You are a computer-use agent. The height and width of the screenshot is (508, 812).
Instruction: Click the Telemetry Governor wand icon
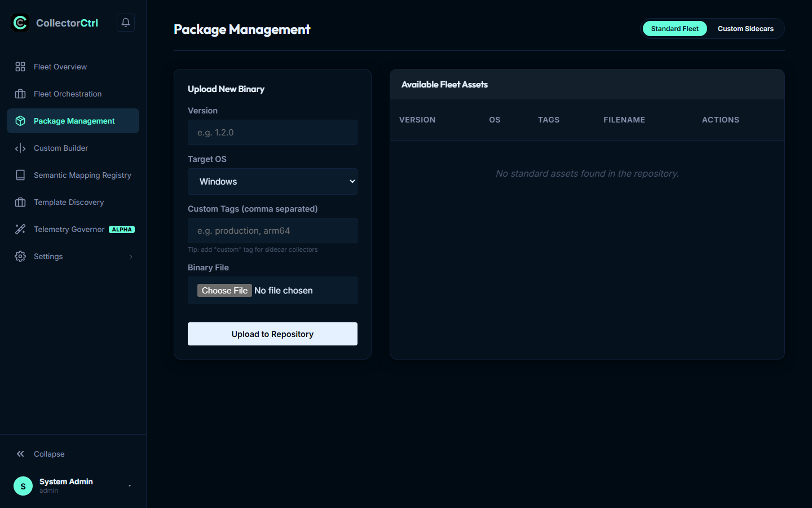(x=20, y=229)
